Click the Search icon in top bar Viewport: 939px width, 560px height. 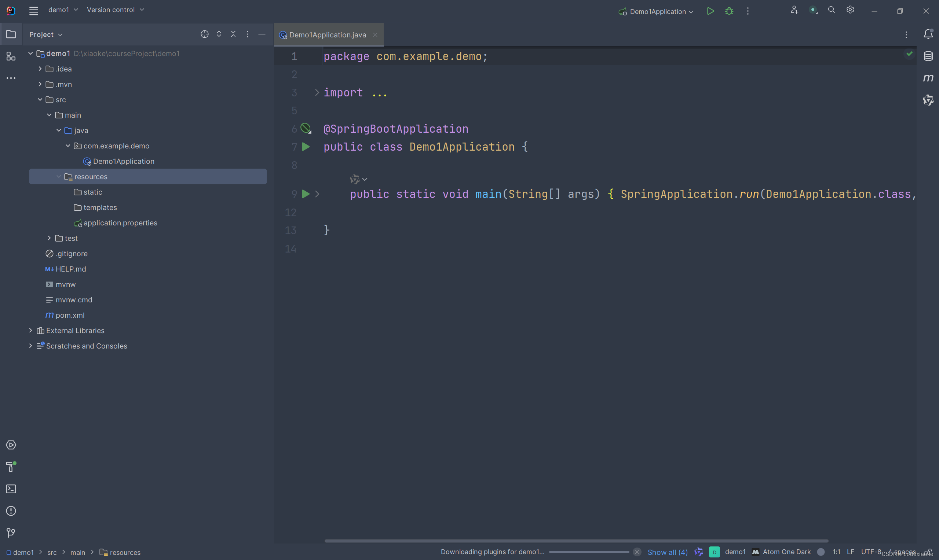830,10
